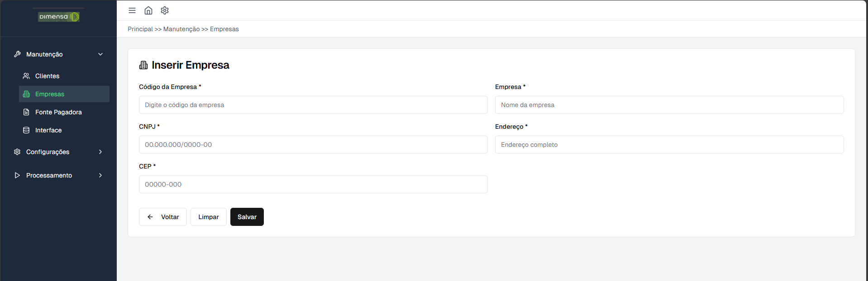Open the home icon in top bar
Image resolution: width=868 pixels, height=281 pixels.
tap(148, 10)
